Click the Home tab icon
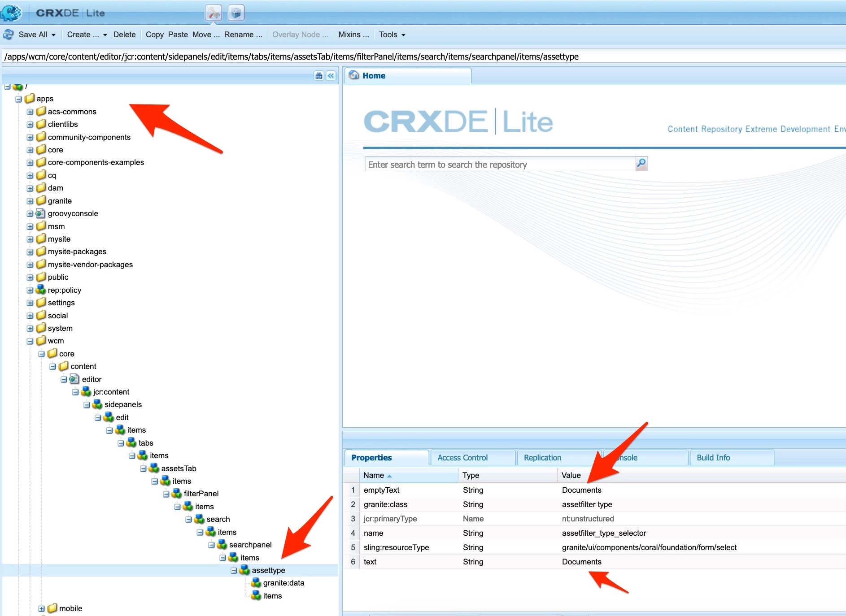Image resolution: width=846 pixels, height=616 pixels. (x=354, y=75)
